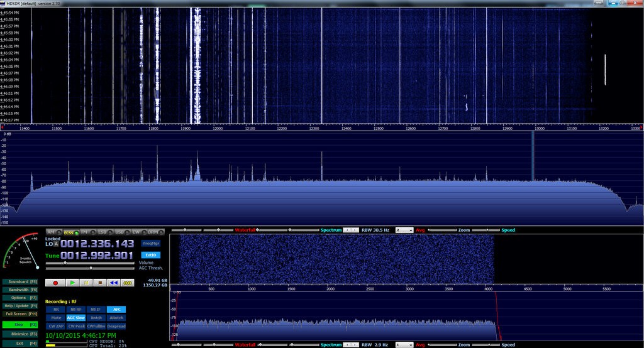Open the upper RF Avg dropdown showing 2
The height and width of the screenshot is (348, 644).
click(x=404, y=231)
